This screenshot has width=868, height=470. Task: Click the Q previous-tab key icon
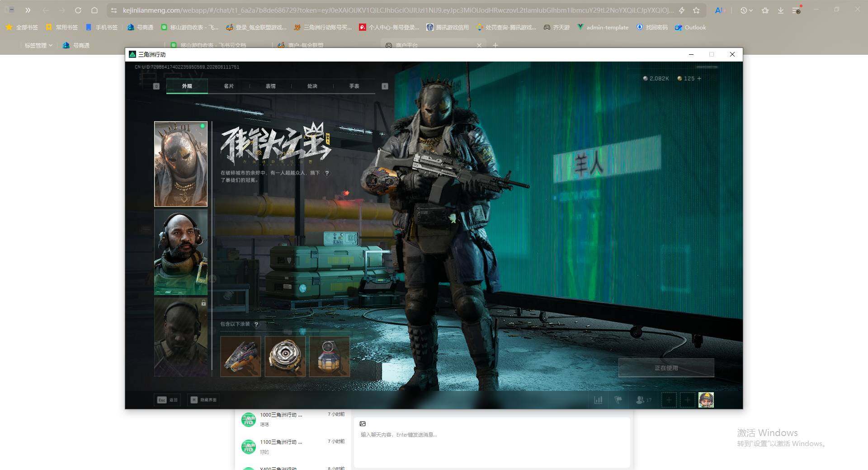pos(156,86)
